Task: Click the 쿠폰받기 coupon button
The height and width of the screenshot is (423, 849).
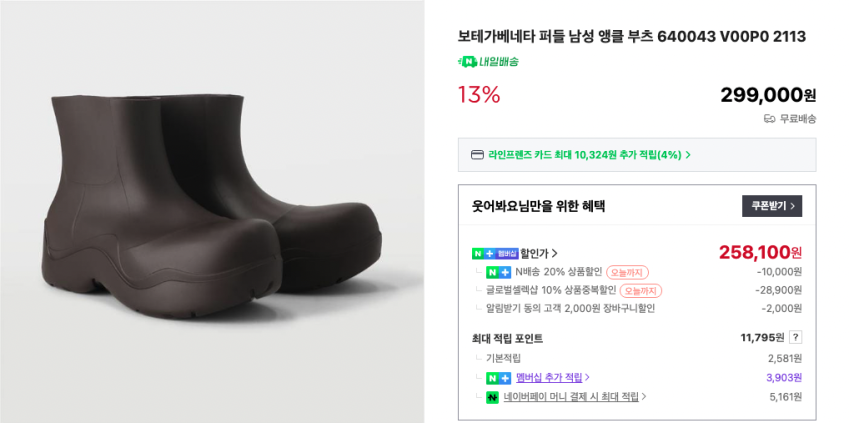Action: (x=771, y=206)
